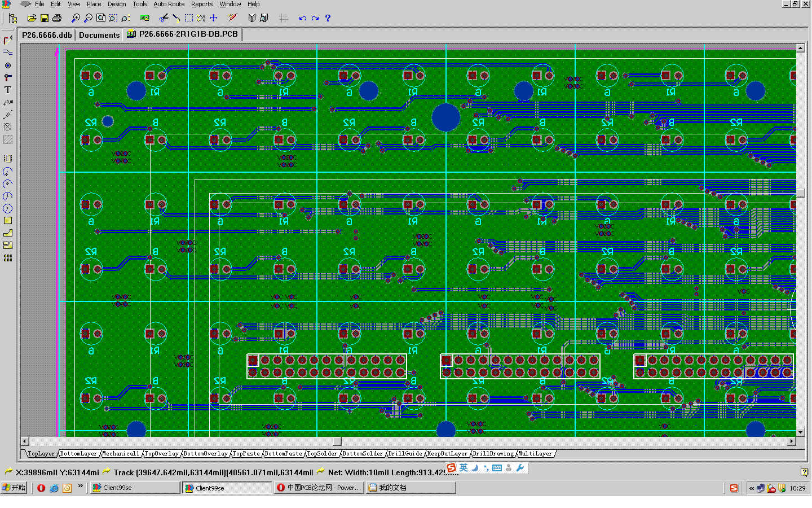Viewport: 812px width, 508px height.
Task: Open help with the question mark icon
Action: click(x=328, y=18)
